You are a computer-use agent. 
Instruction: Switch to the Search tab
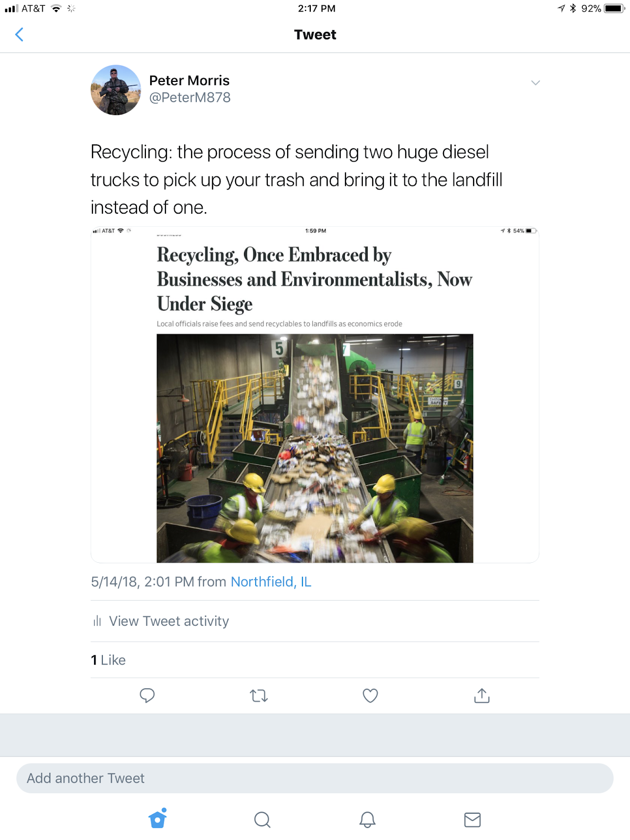(x=262, y=820)
